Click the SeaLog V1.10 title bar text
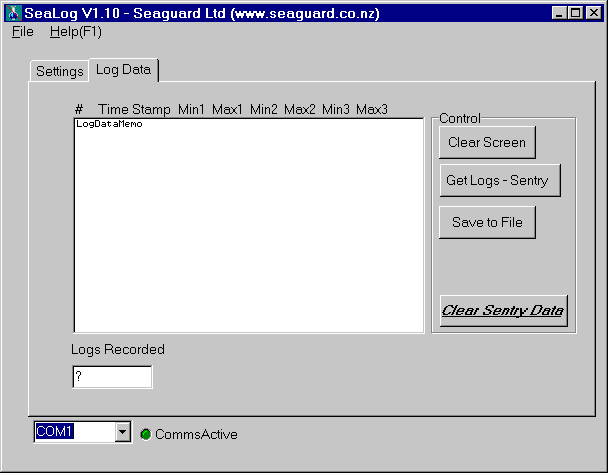 coord(200,13)
